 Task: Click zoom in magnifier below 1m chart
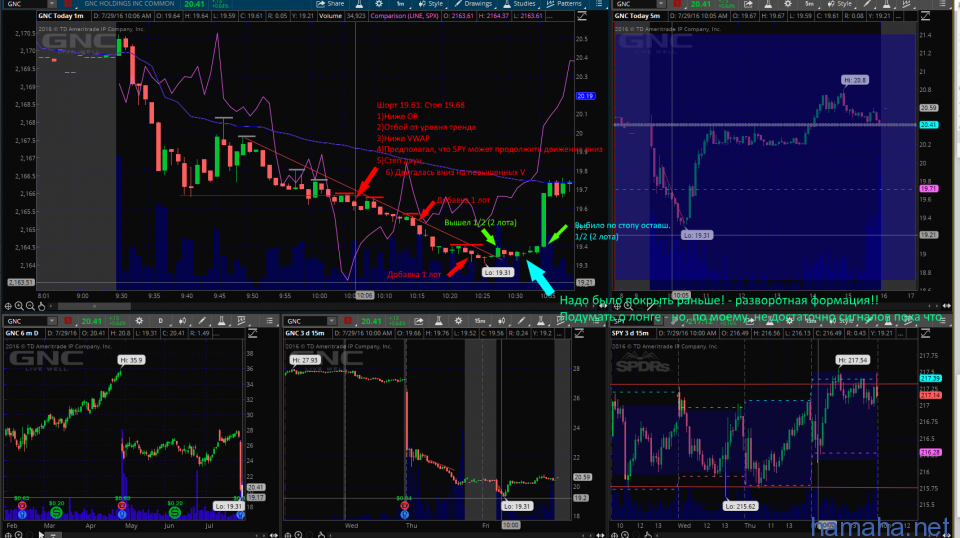click(19, 306)
